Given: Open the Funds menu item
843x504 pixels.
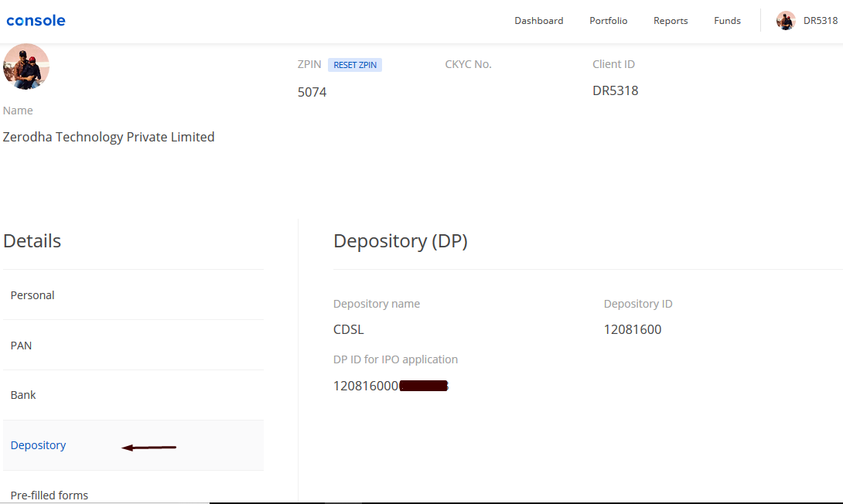Looking at the screenshot, I should [727, 20].
